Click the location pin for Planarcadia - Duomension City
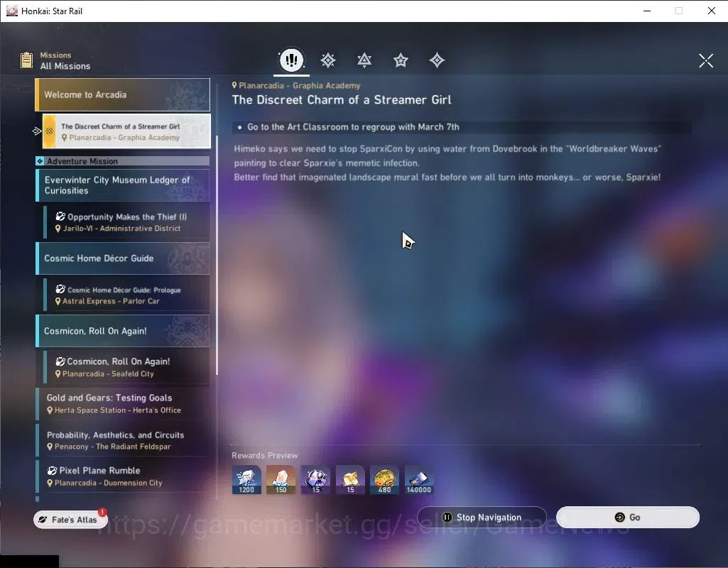The image size is (728, 568). pyautogui.click(x=50, y=483)
